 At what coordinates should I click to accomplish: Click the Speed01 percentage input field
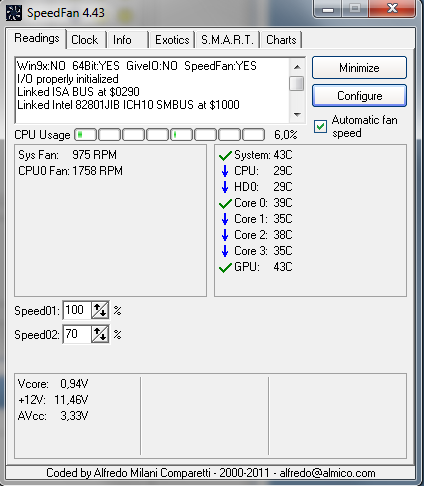tap(77, 310)
